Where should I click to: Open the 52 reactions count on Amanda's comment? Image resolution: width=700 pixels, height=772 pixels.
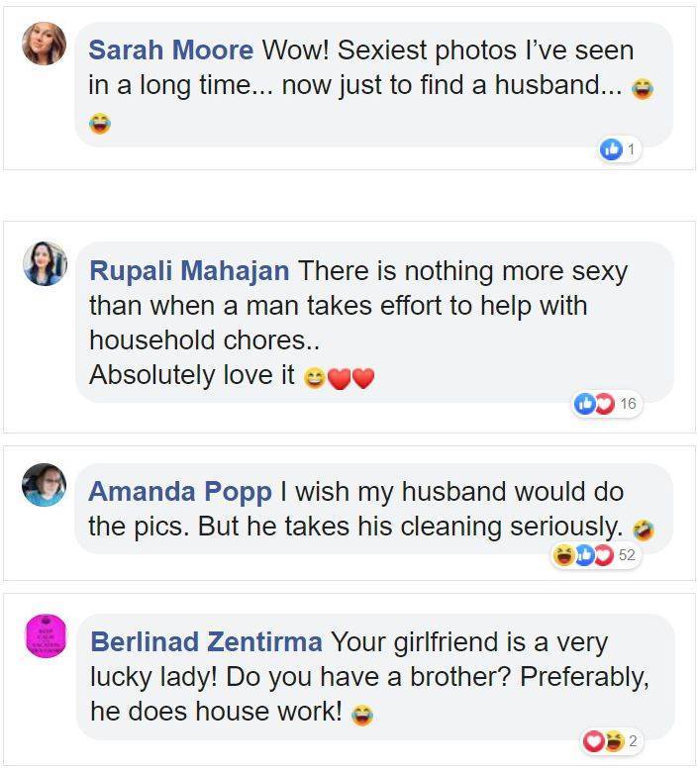pos(626,555)
